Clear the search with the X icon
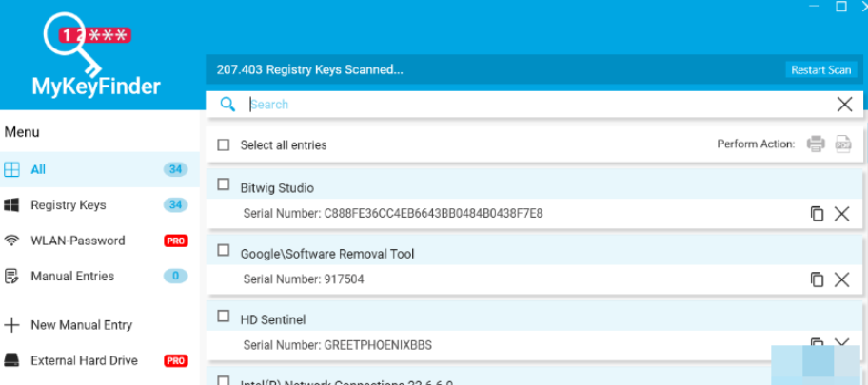The width and height of the screenshot is (868, 385). 844,104
